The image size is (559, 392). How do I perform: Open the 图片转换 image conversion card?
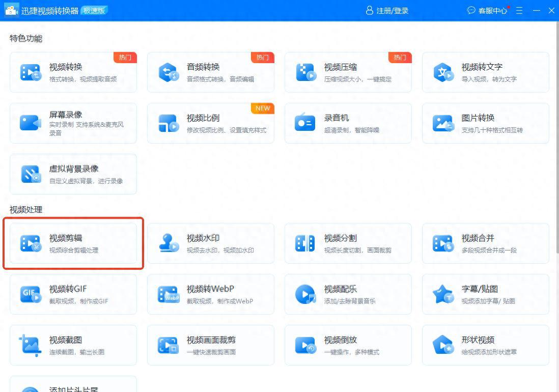pos(485,123)
